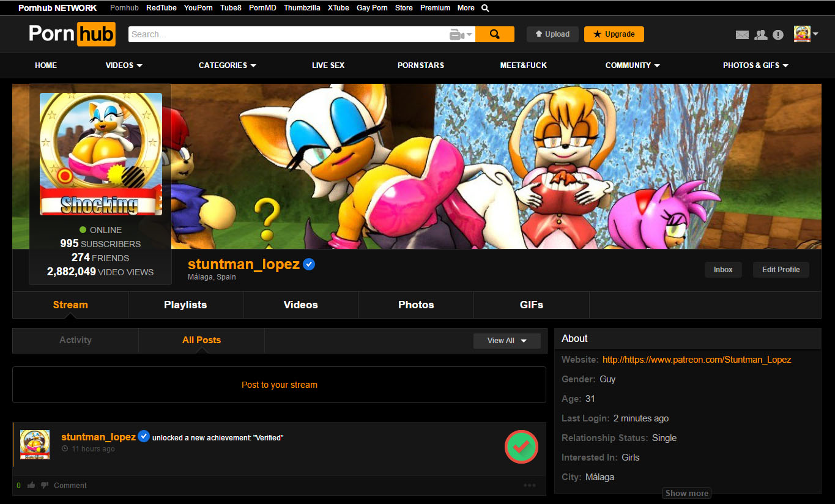Viewport: 835px width, 504px height.
Task: Open the More menu in the network bar
Action: (466, 8)
